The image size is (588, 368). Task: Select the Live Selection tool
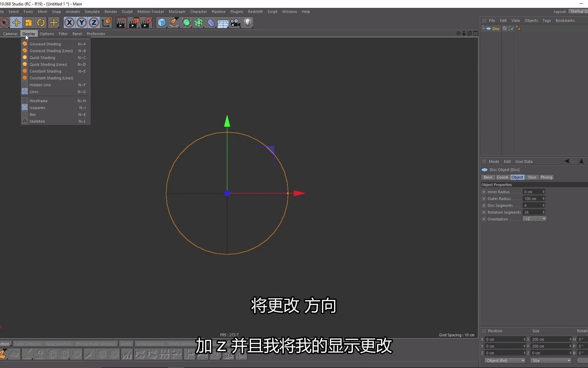pyautogui.click(x=4, y=22)
